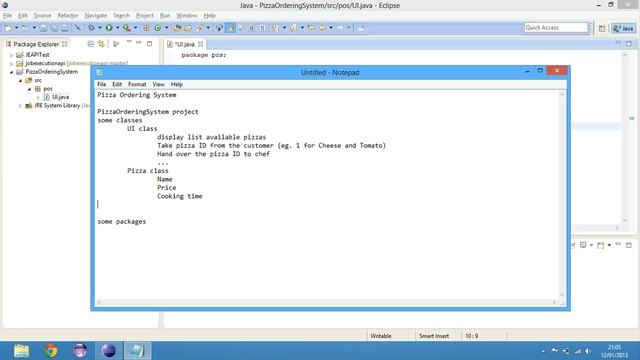Click 'Writable' in Eclipse status bar
Viewport: 640px width, 360px height.
click(381, 336)
